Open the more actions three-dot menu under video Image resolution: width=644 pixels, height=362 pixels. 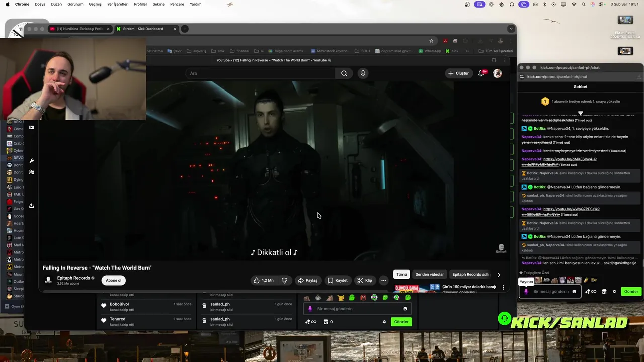click(383, 280)
